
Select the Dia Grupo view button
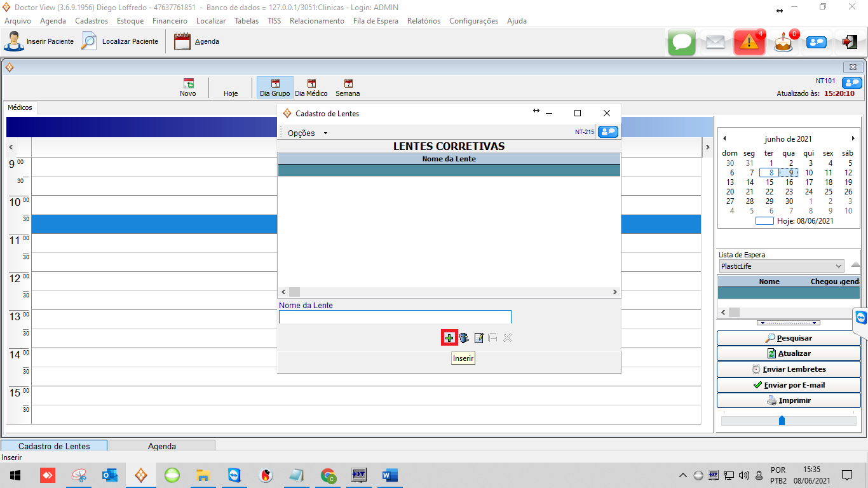pyautogui.click(x=275, y=88)
